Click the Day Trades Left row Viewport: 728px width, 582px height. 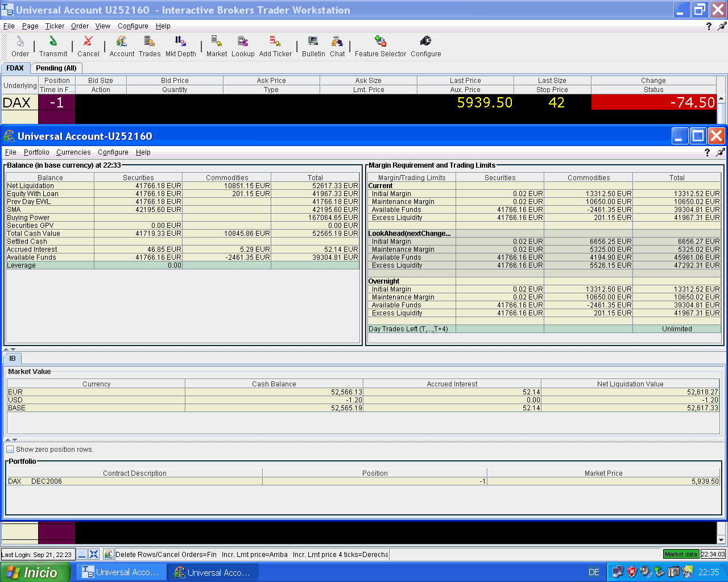click(x=544, y=329)
